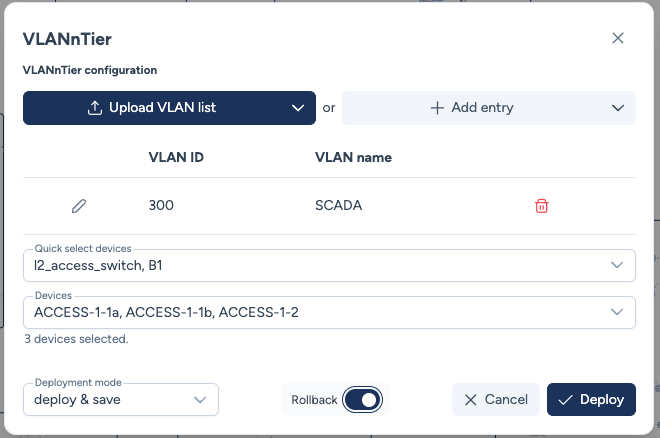The height and width of the screenshot is (438, 660).
Task: Delete the SCADA VLAN entry via trash icon
Action: coord(541,206)
